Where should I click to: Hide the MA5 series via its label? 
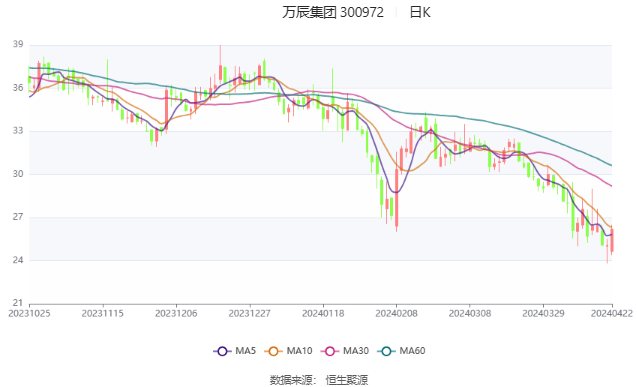point(245,351)
